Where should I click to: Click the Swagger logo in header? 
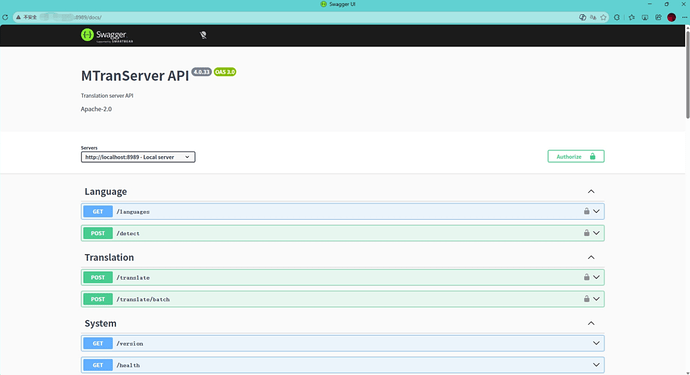pyautogui.click(x=107, y=35)
